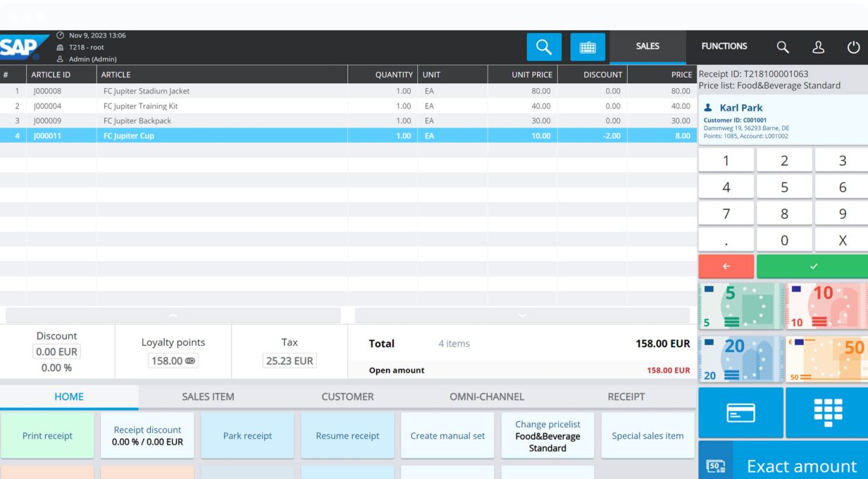Viewport: 868px width, 479px height.
Task: Open the on-screen keyboard button
Action: point(588,47)
